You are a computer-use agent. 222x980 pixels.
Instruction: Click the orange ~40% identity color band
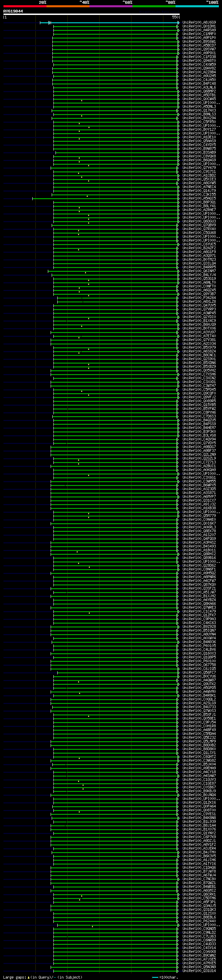[68, 6]
